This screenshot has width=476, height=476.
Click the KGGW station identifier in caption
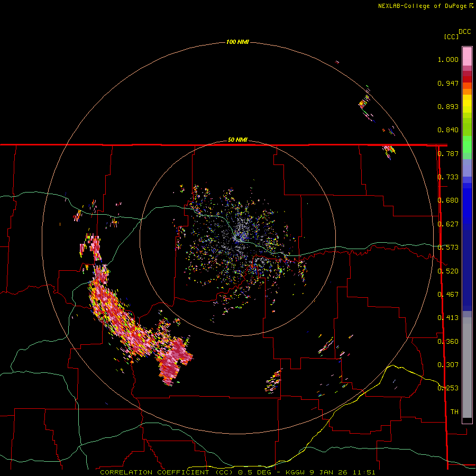coord(296,472)
